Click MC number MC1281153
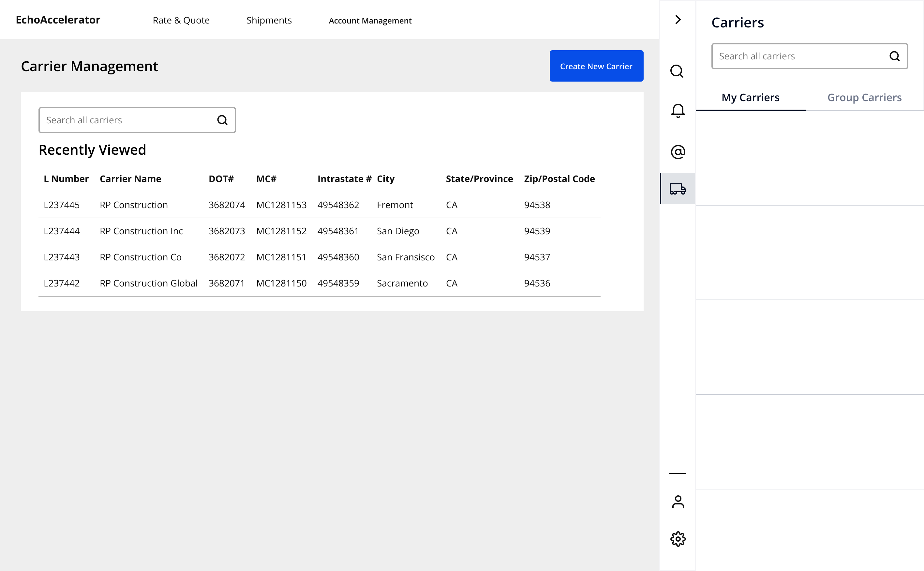The width and height of the screenshot is (924, 571). [x=281, y=205]
